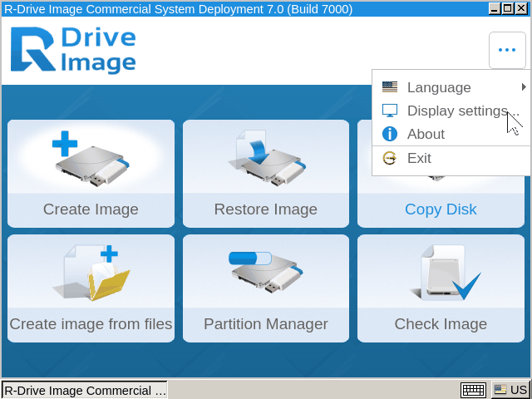Click the Exit arrow icon
The image size is (532, 399).
pos(390,158)
